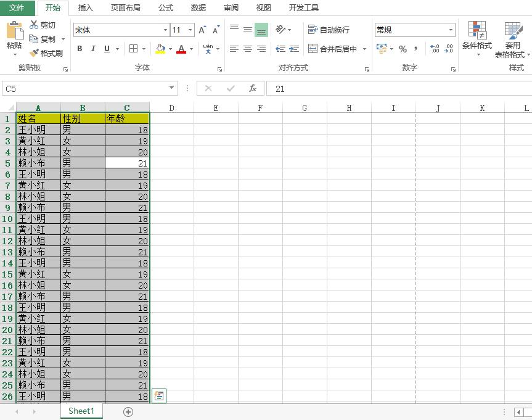
Task: Align text left
Action: [234, 49]
